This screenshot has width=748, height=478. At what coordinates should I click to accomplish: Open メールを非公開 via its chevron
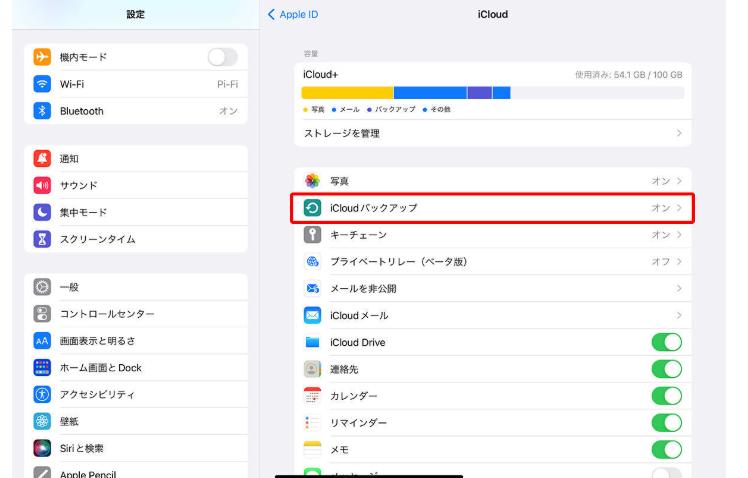click(x=679, y=288)
